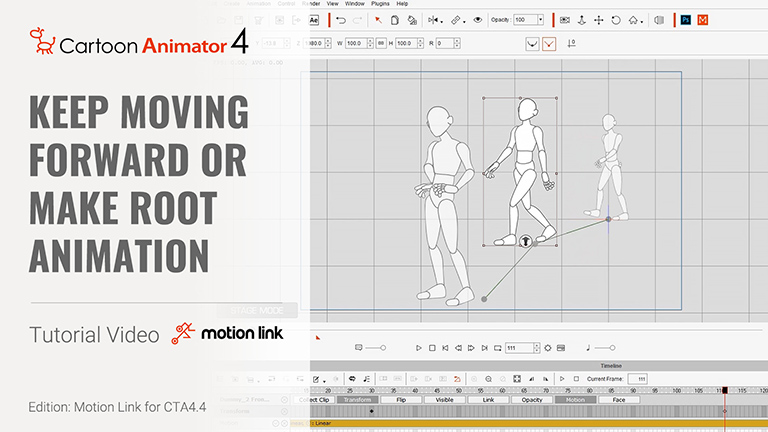Image resolution: width=768 pixels, height=432 pixels.
Task: Click the Link track button
Action: coord(488,400)
